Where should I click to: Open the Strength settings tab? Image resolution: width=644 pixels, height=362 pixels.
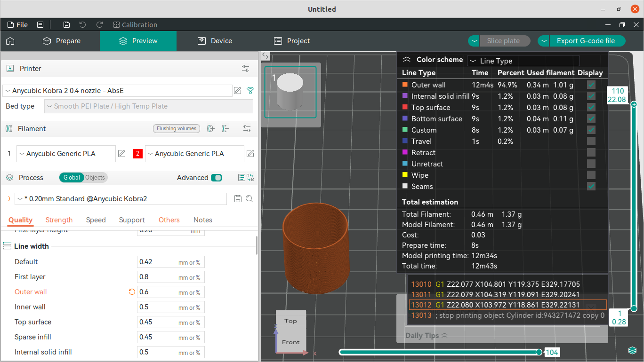pos(59,220)
